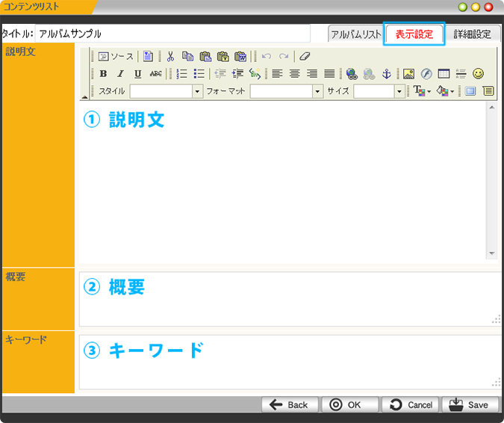
Task: Click the eraser remove format icon
Action: (305, 57)
